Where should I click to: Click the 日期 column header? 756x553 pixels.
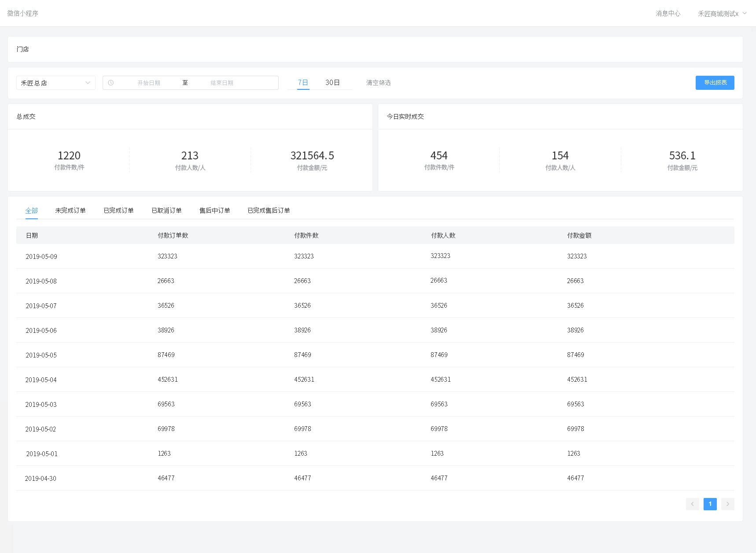point(32,236)
